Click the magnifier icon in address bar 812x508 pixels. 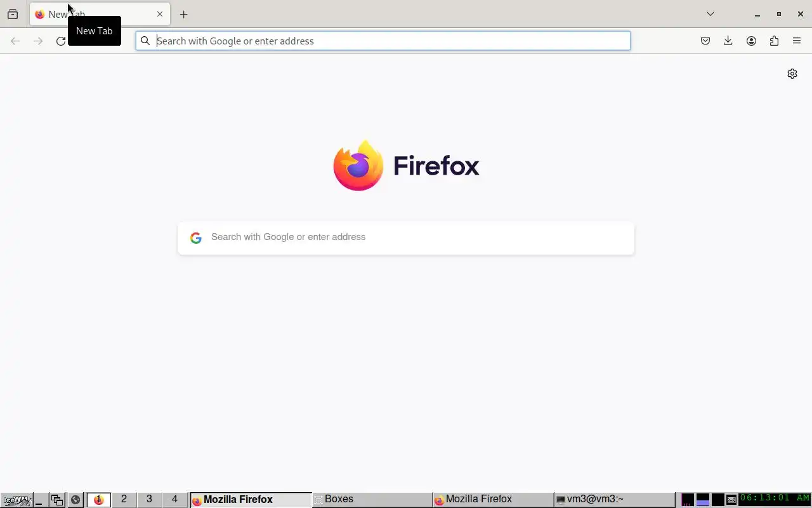145,41
